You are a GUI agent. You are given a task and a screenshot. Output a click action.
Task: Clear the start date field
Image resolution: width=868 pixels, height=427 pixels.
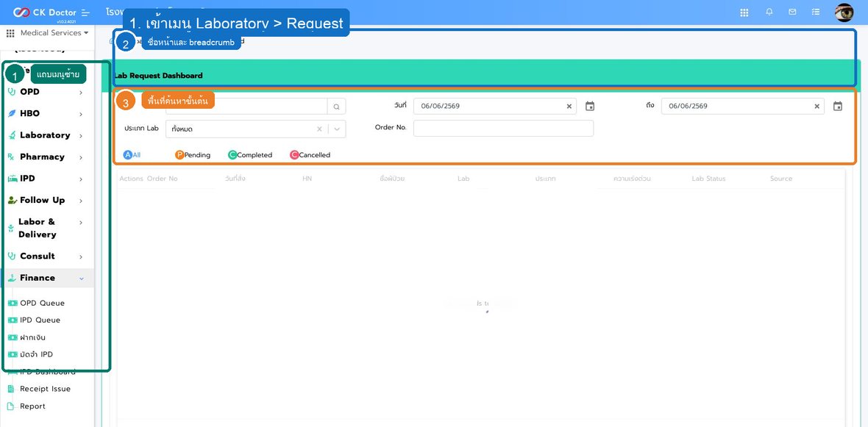pyautogui.click(x=569, y=106)
